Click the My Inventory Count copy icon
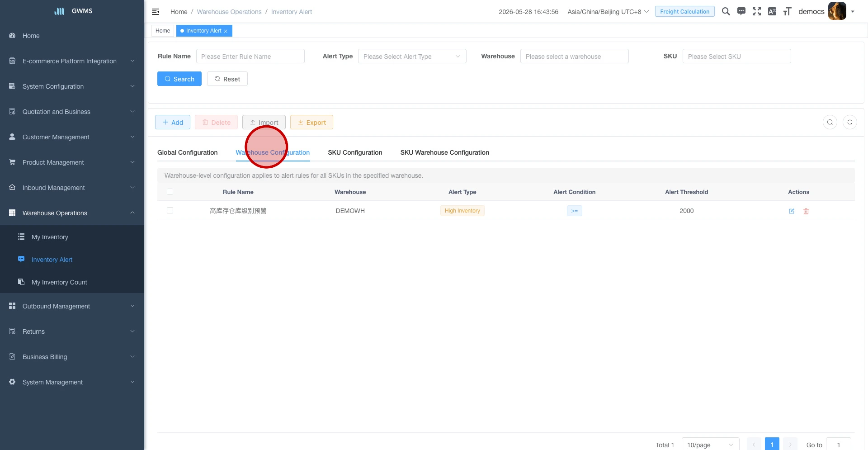This screenshot has width=868, height=450. (x=21, y=282)
